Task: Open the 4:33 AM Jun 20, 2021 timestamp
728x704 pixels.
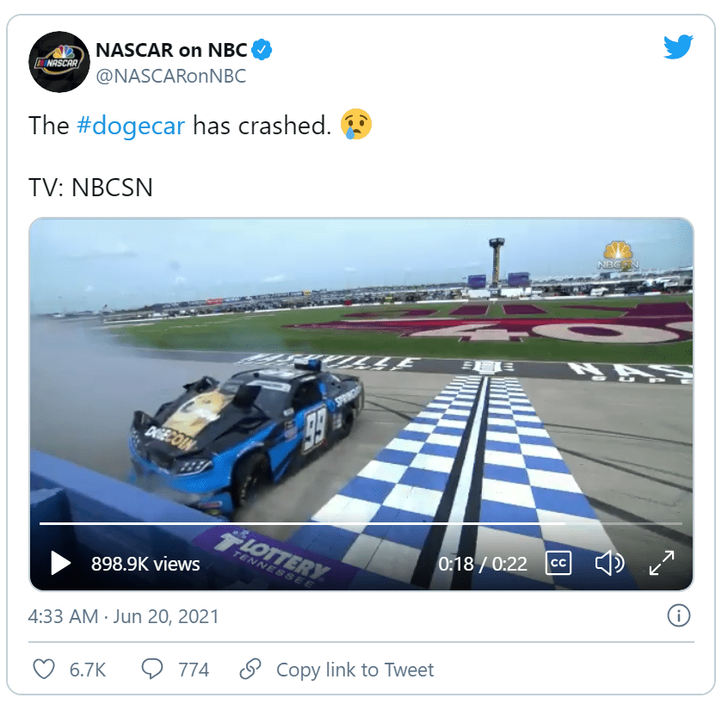Action: coord(123,616)
